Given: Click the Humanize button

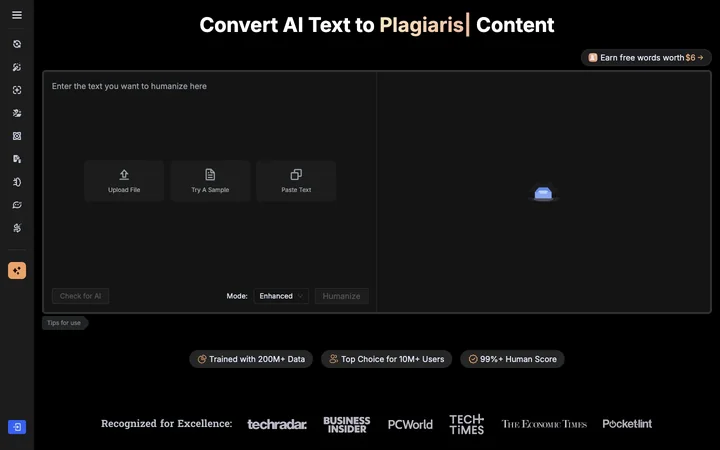Looking at the screenshot, I should 342,296.
